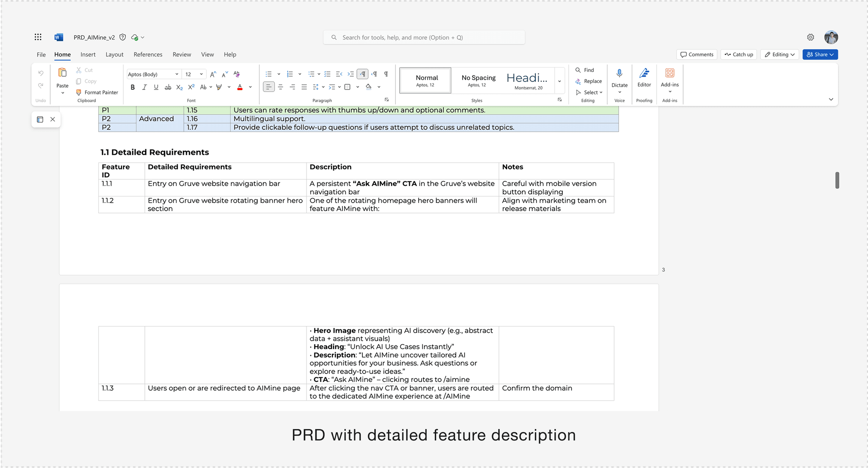Toggle bold formatting

click(x=133, y=87)
